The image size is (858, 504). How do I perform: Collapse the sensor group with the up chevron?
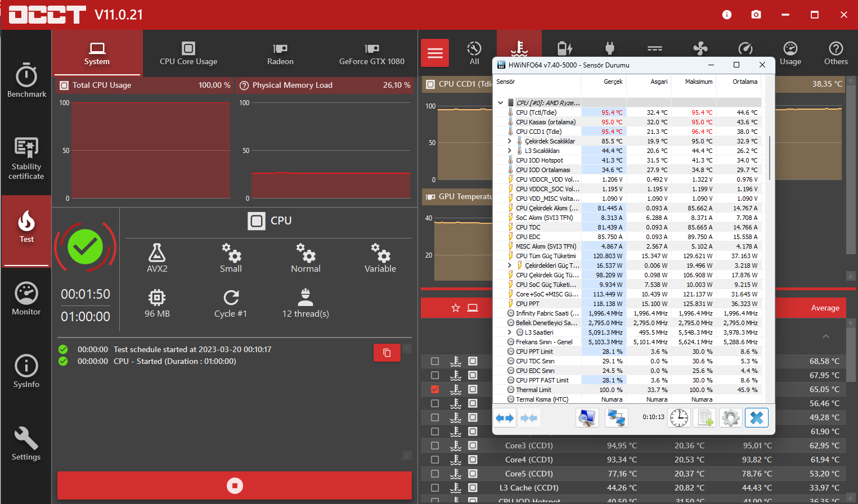coord(826,336)
